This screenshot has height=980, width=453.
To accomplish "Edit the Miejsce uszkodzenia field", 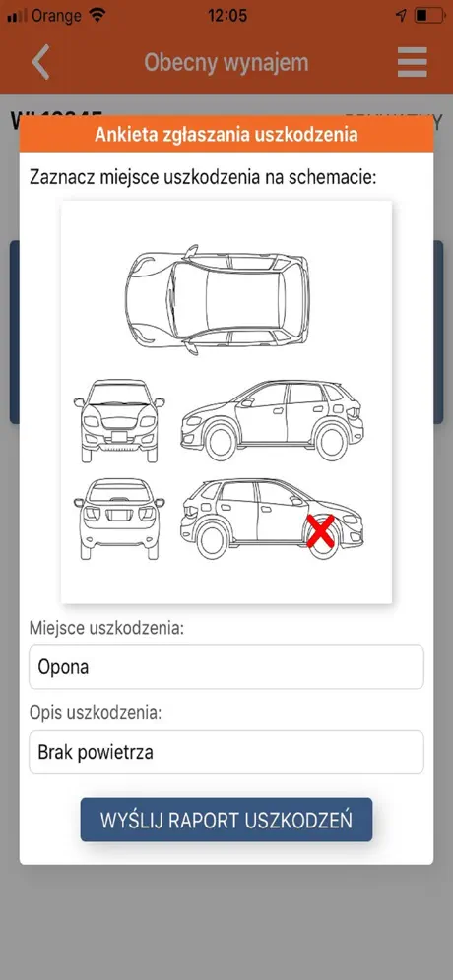I will tap(226, 667).
